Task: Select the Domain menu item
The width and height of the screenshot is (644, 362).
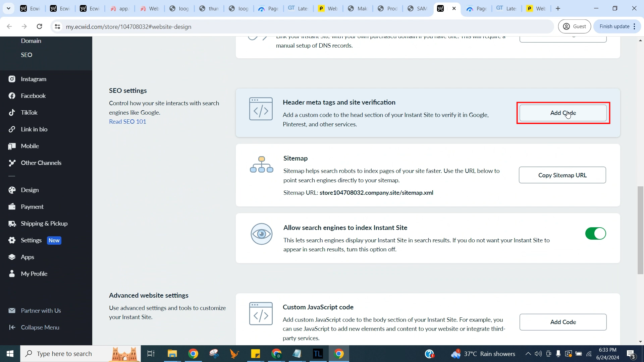Action: pos(31,41)
